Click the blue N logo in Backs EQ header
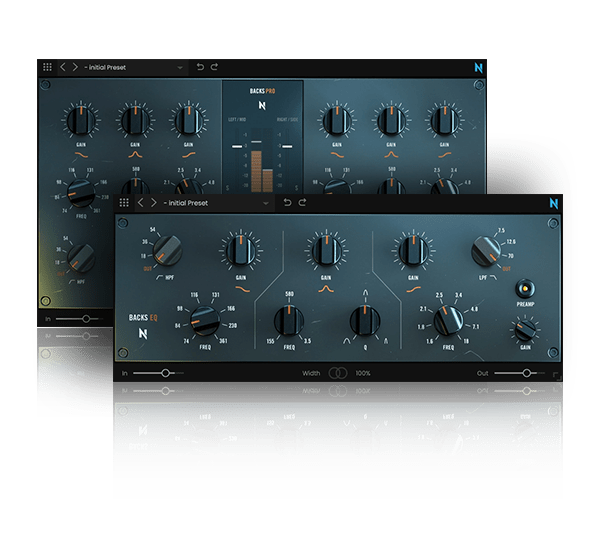Viewport: 600px width, 543px height. pyautogui.click(x=554, y=203)
